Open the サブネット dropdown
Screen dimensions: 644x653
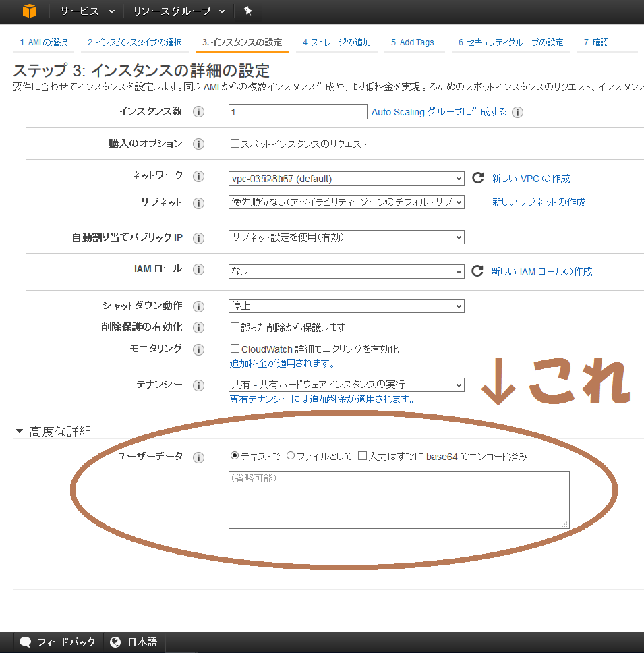pos(347,202)
